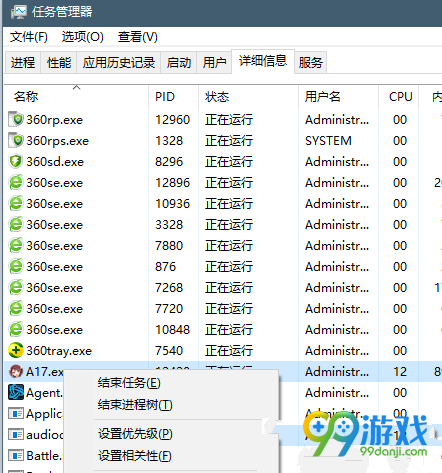The width and height of the screenshot is (442, 473).
Task: Select the 360rp.exe process name
Action: click(x=55, y=120)
